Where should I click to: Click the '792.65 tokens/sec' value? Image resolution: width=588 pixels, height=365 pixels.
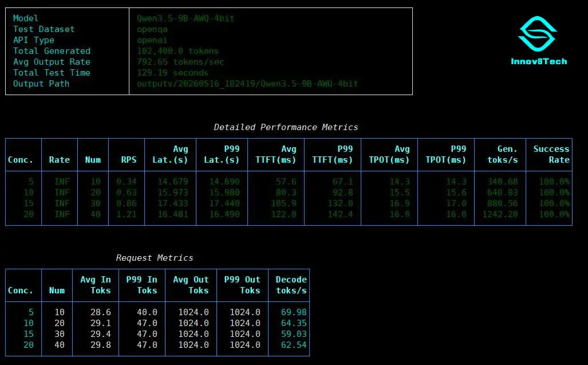180,62
